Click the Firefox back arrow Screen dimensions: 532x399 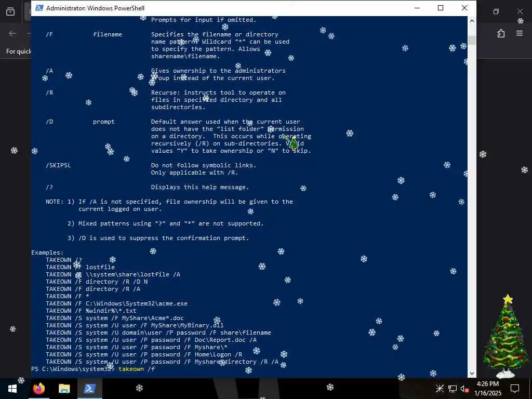coord(12,33)
